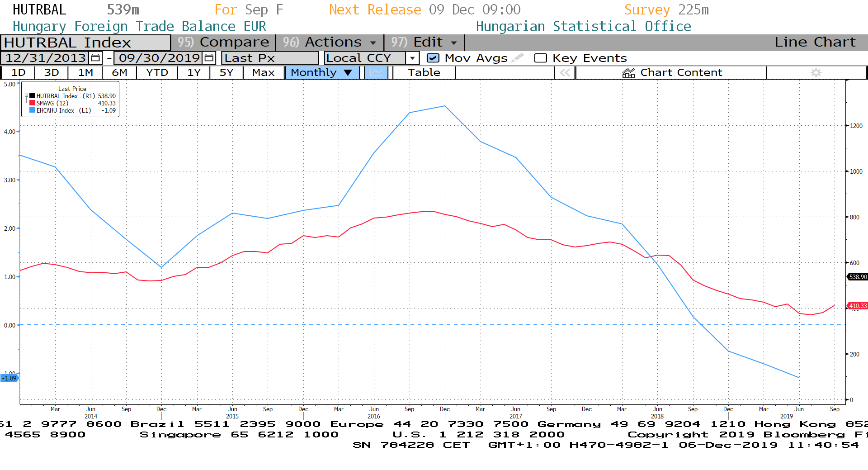Click the Next Release label
This screenshot has height=470, width=868.
[x=375, y=9]
